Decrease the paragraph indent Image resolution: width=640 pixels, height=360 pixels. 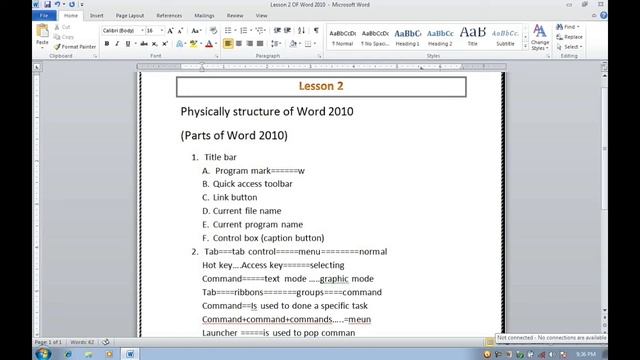(x=277, y=31)
